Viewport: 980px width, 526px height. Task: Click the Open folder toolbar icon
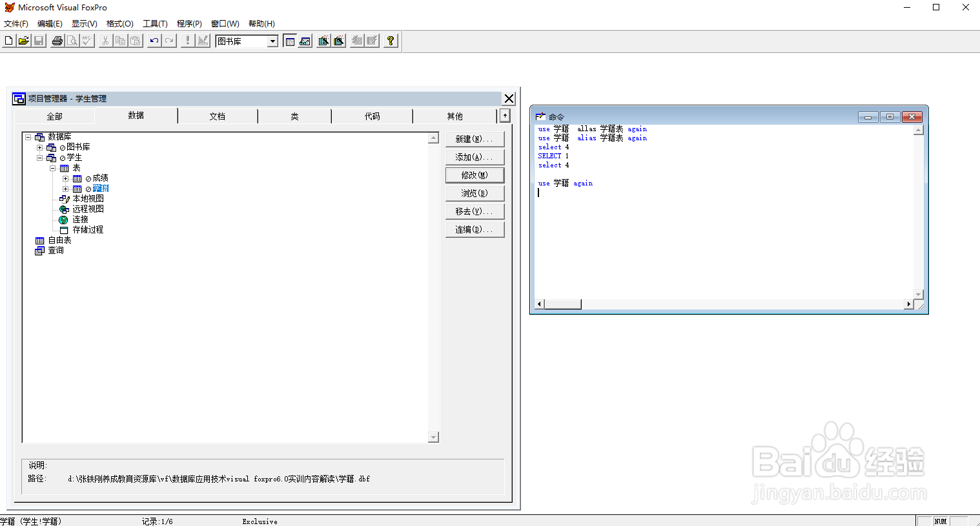pyautogui.click(x=23, y=41)
